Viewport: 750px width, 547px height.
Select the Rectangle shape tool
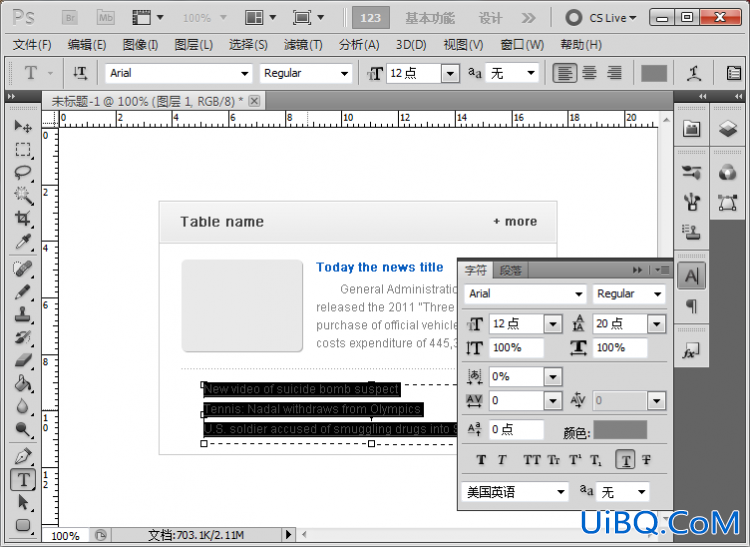22,525
